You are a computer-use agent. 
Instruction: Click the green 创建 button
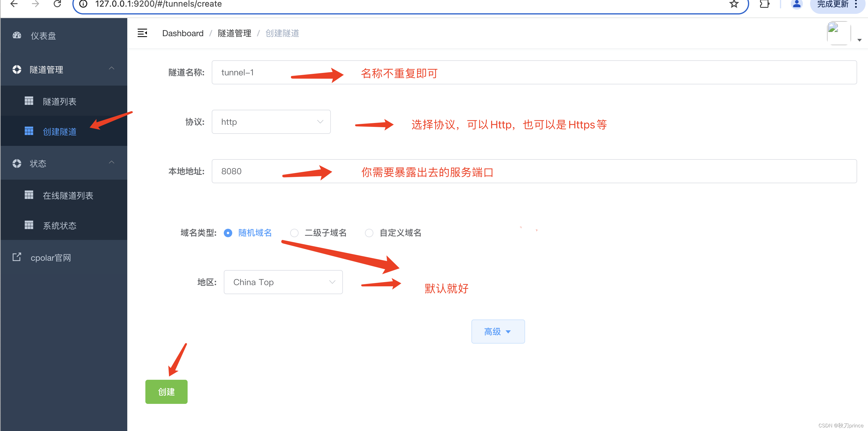coord(166,392)
